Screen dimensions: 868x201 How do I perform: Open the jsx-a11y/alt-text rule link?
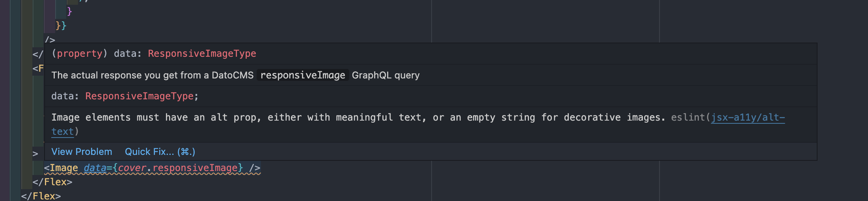747,117
